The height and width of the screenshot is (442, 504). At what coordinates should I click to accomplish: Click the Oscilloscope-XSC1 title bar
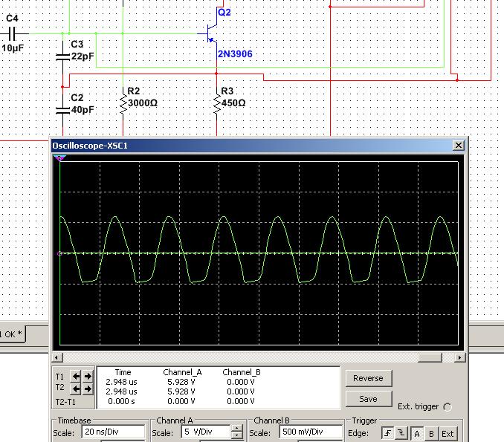(251, 146)
